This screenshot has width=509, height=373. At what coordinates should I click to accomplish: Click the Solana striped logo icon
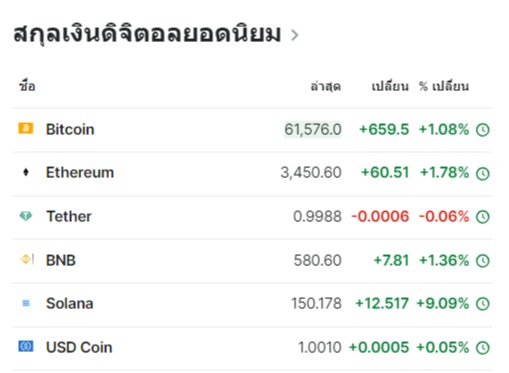click(26, 303)
